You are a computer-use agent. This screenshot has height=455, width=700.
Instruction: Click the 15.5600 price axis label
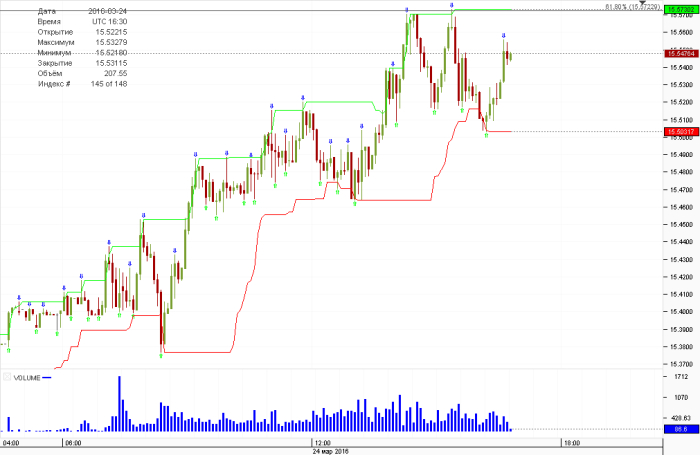[x=681, y=32]
